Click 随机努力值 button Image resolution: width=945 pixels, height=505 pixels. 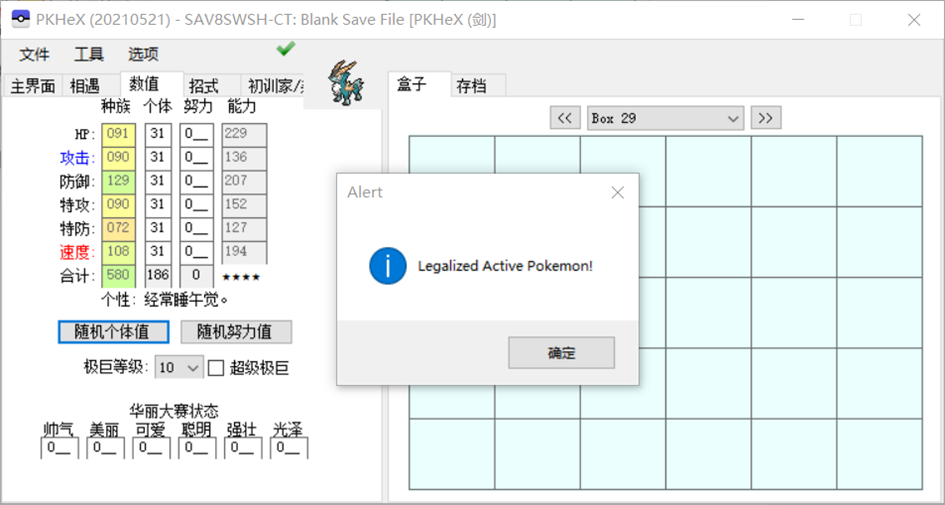[x=236, y=331]
